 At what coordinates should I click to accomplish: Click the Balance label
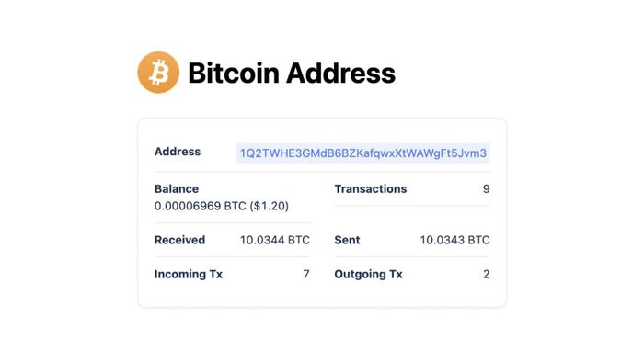(177, 188)
